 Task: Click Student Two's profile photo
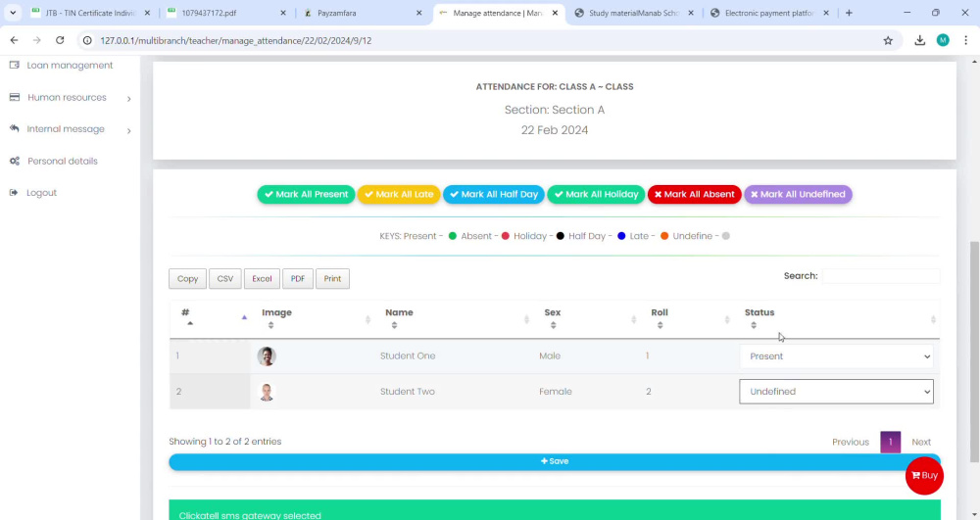pyautogui.click(x=267, y=392)
